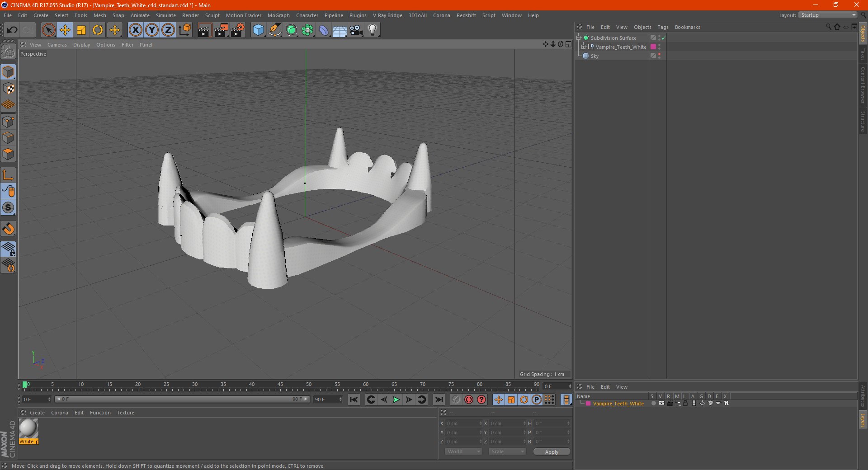The image size is (868, 470).
Task: Toggle layer Vampire_Teeth_White view eye icon
Action: click(661, 403)
